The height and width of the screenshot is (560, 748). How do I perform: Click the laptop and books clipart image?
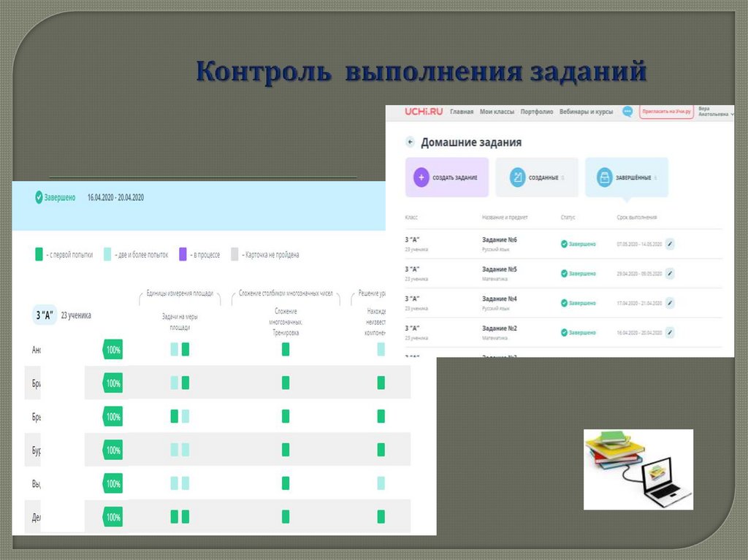(x=638, y=469)
